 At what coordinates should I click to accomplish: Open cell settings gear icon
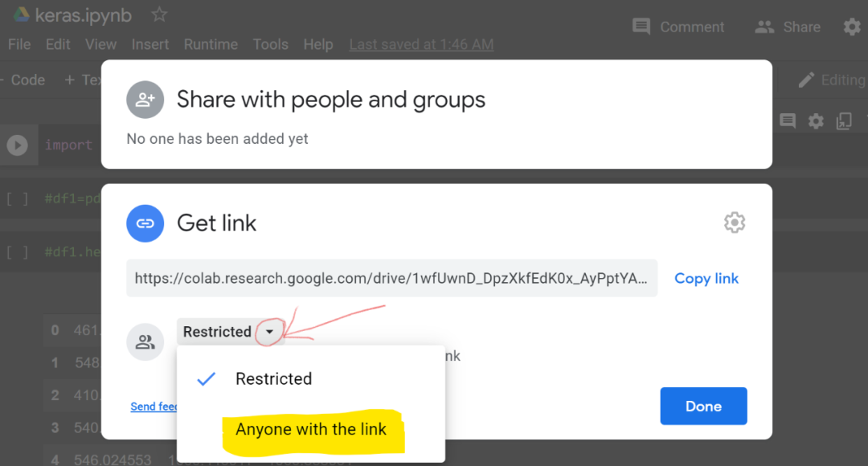[x=816, y=121]
